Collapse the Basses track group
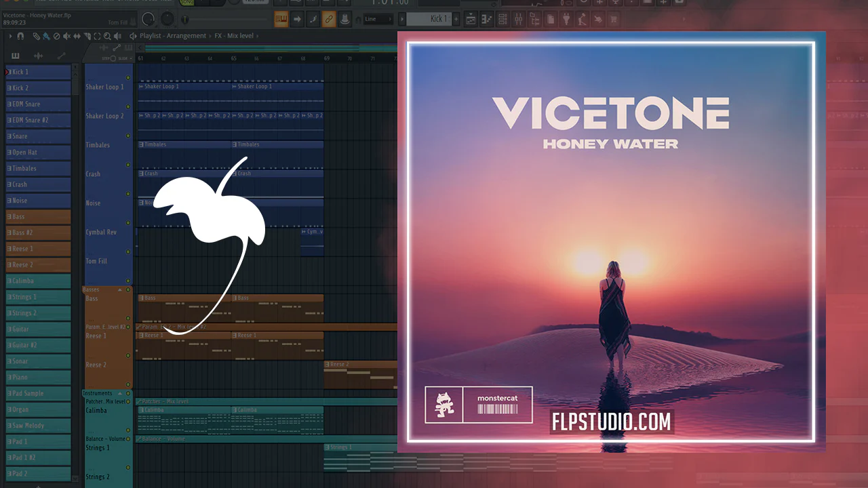This screenshot has width=868, height=488. [120, 289]
